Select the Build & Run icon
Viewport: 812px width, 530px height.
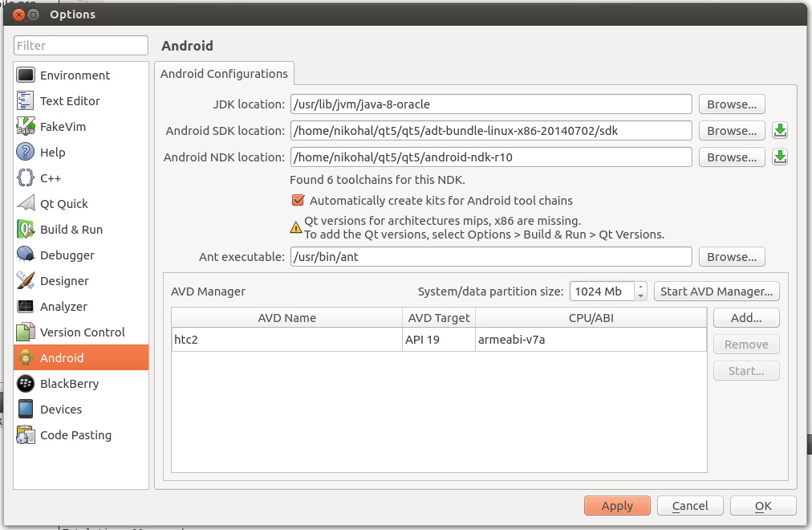point(26,230)
